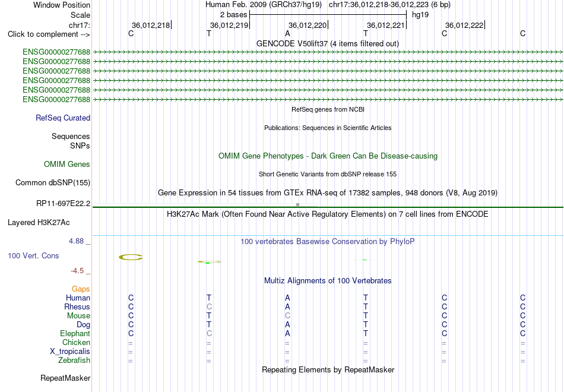This screenshot has width=564, height=392.
Task: Click the 'Click to complement -->' label
Action: 49,34
